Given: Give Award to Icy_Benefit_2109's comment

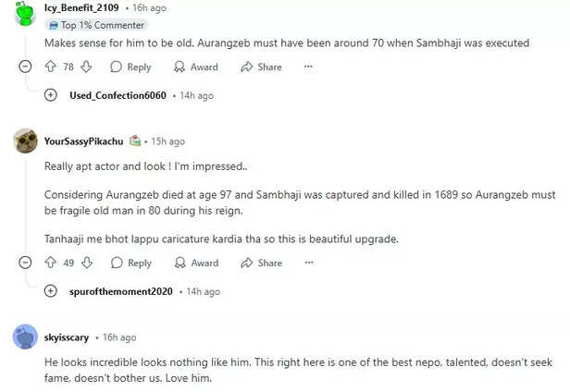Looking at the screenshot, I should [195, 67].
